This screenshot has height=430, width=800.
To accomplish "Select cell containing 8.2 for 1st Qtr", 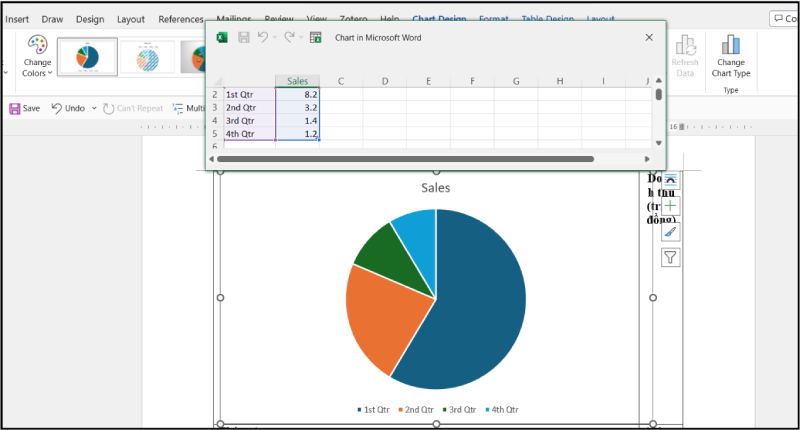I will 297,94.
